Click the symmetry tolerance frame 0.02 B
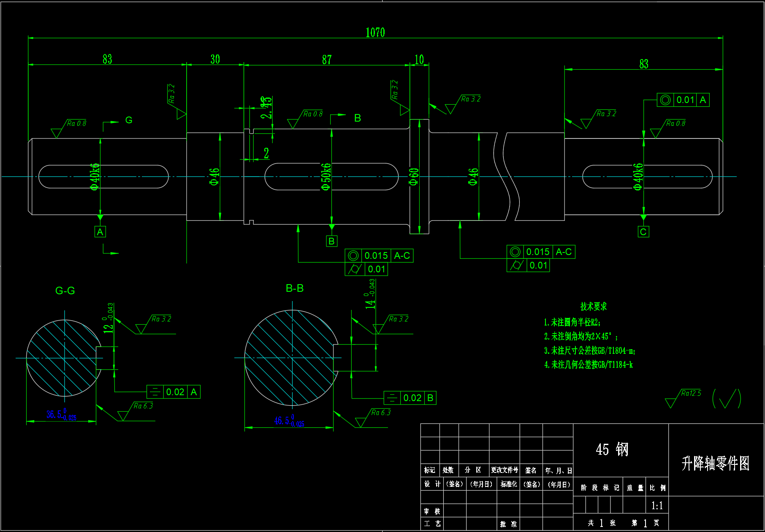The image size is (765, 532). click(410, 398)
